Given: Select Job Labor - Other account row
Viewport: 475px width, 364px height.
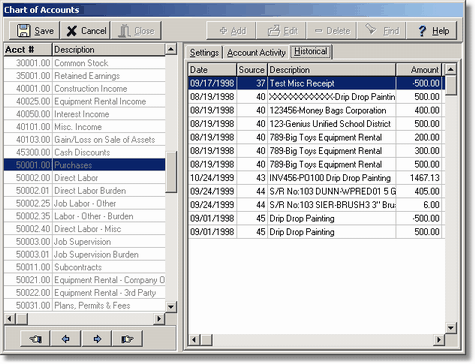Looking at the screenshot, I should [85, 203].
